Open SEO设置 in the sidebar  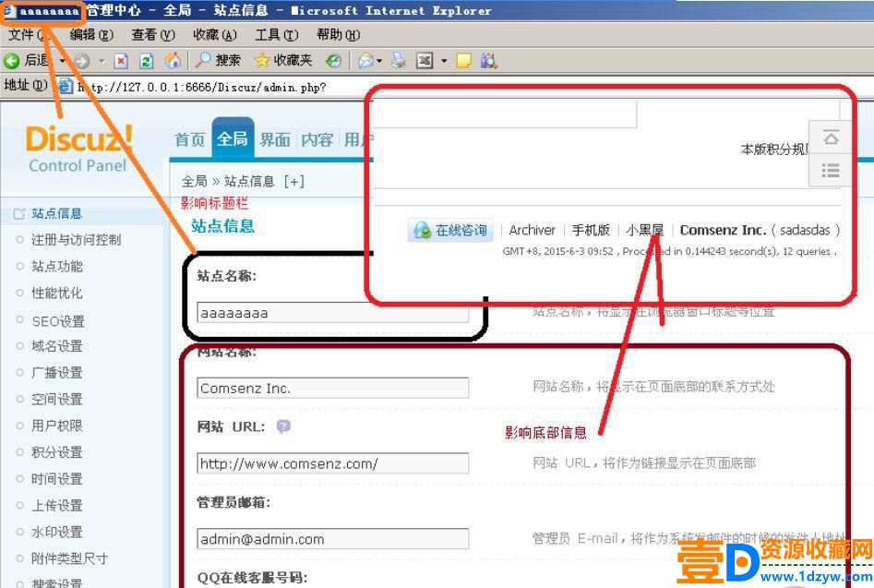coord(58,321)
